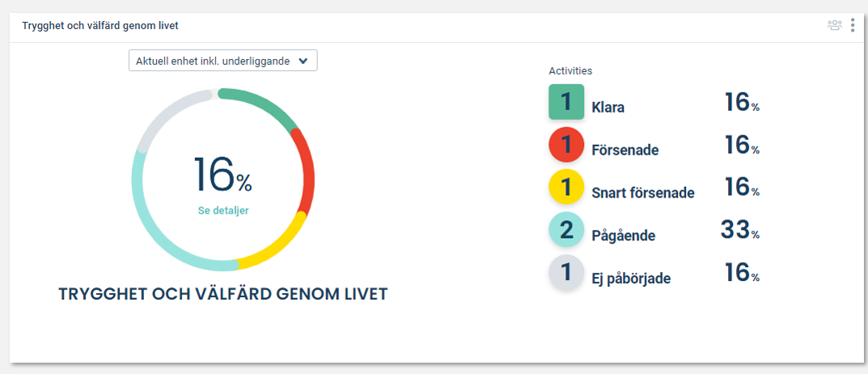Click the red Försenade count circle
Image resolution: width=868 pixels, height=374 pixels.
[566, 145]
